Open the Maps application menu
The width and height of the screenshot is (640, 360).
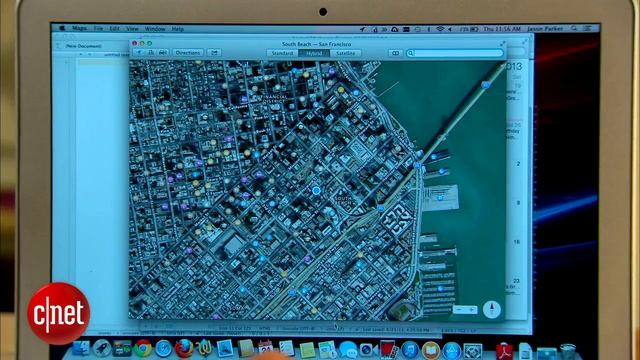click(x=80, y=29)
